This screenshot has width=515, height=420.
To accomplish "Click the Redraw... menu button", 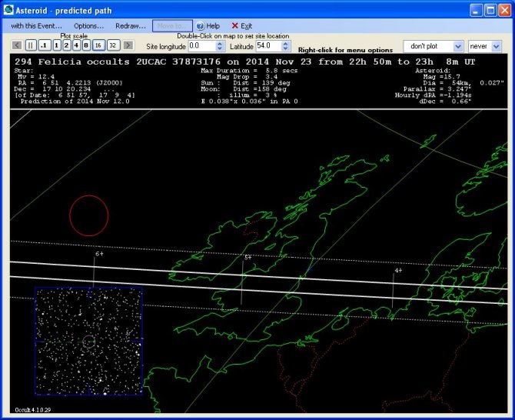I will click(x=130, y=25).
